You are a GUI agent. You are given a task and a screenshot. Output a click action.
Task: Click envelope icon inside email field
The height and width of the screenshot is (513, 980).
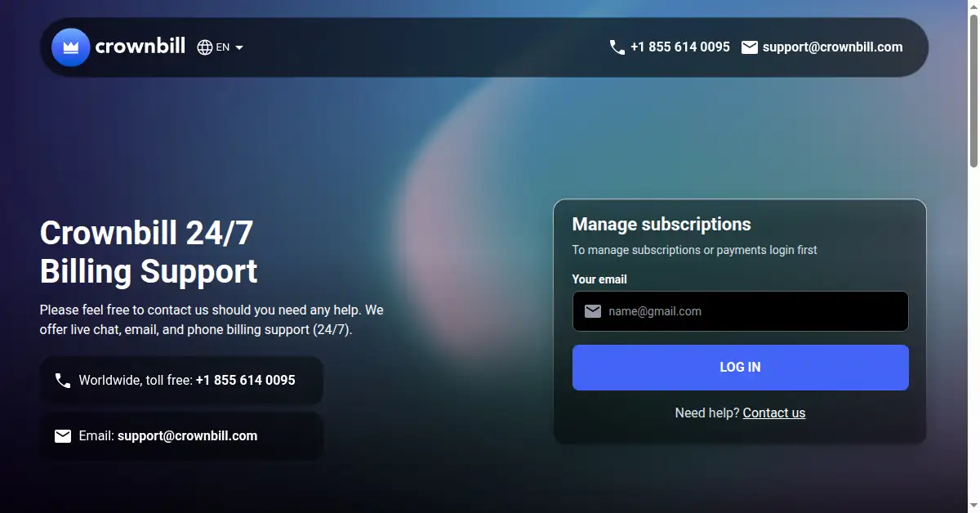[x=593, y=311]
